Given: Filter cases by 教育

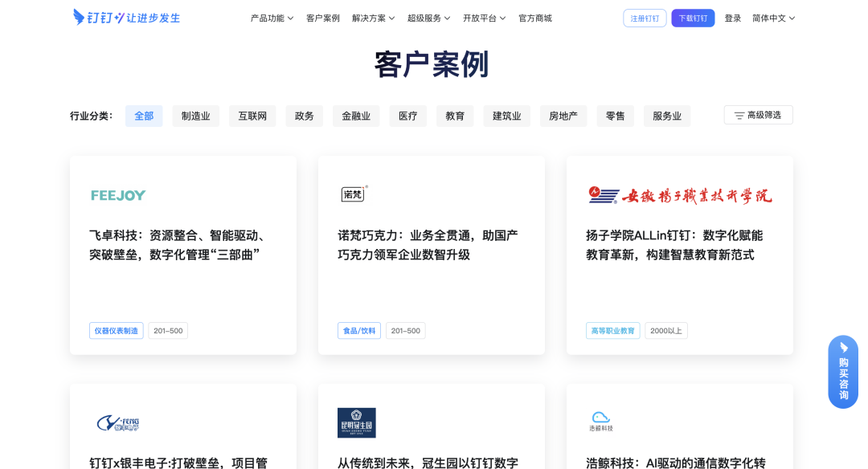Looking at the screenshot, I should [x=455, y=116].
